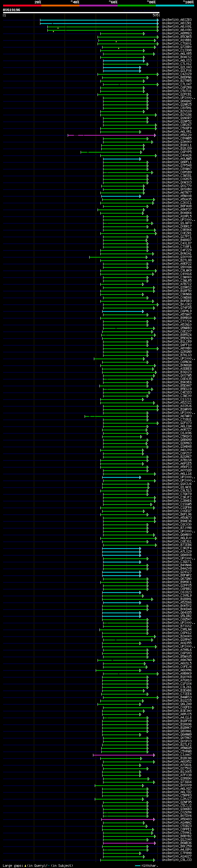Viewport: 197px width, 868px height.
Task: Click hit label UniRef100_Q73QG4
Action: click(177, 782)
